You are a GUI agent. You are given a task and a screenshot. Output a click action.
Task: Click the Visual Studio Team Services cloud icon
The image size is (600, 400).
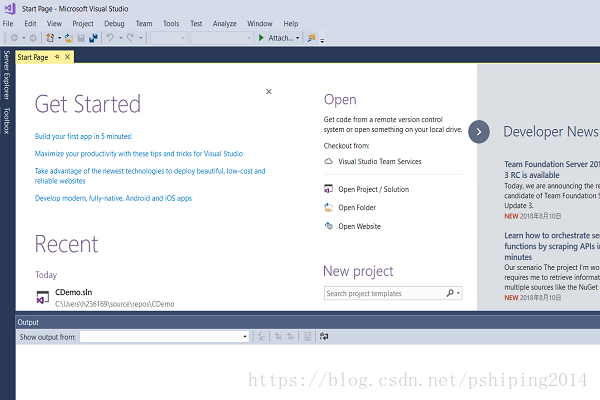click(x=328, y=161)
